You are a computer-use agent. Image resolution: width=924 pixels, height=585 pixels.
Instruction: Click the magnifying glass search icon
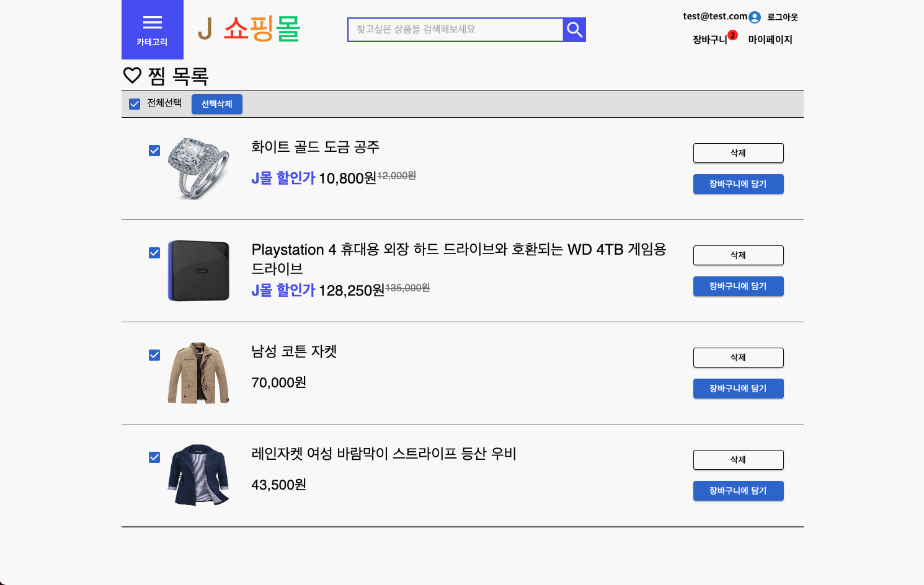click(x=574, y=30)
